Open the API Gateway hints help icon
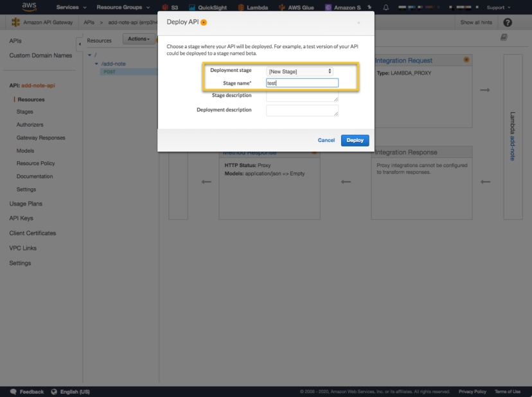This screenshot has width=532, height=397. [x=507, y=22]
